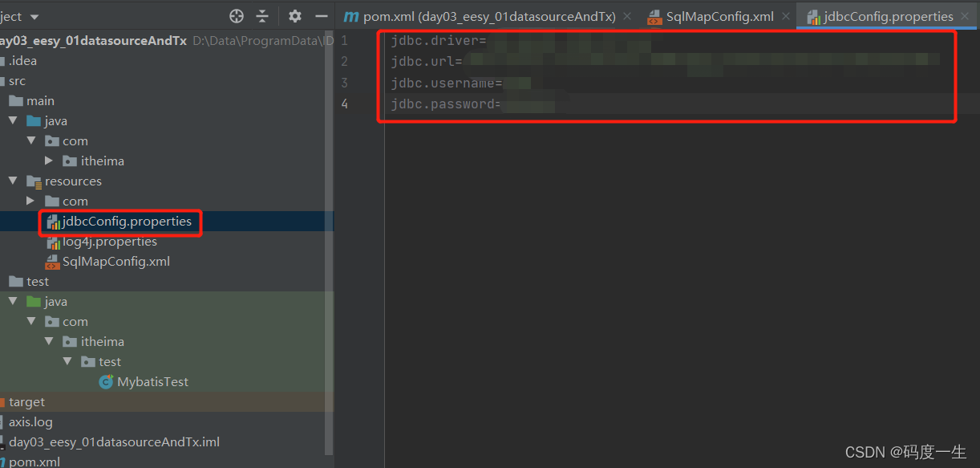Select log4j.properties in the project tree
The width and height of the screenshot is (980, 468).
pyautogui.click(x=110, y=241)
